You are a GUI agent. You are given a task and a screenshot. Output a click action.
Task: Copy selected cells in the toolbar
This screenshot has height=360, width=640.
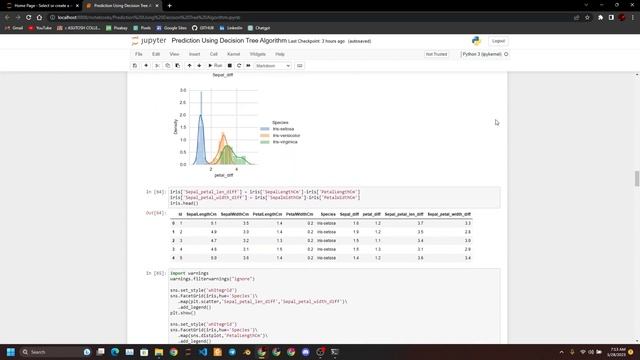(167, 66)
